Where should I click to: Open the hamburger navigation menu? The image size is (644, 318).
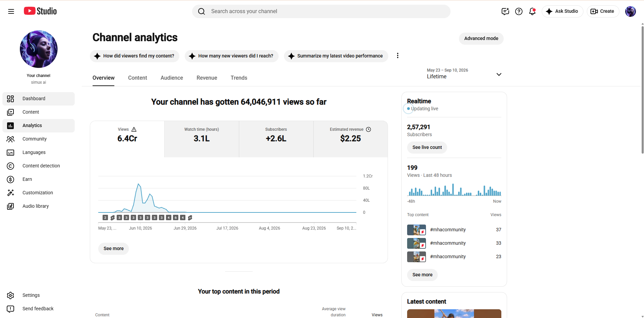(x=11, y=11)
